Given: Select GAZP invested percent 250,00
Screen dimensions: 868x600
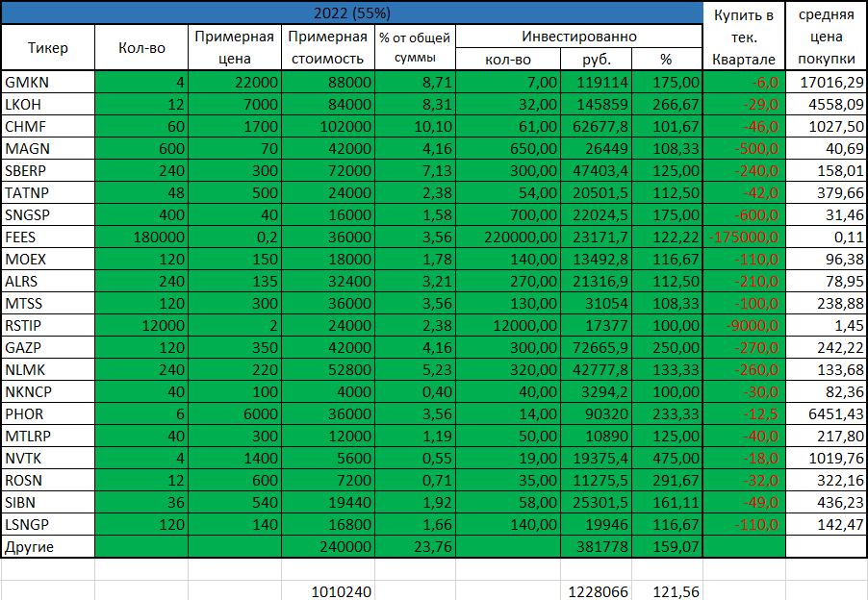Looking at the screenshot, I should click(667, 348).
